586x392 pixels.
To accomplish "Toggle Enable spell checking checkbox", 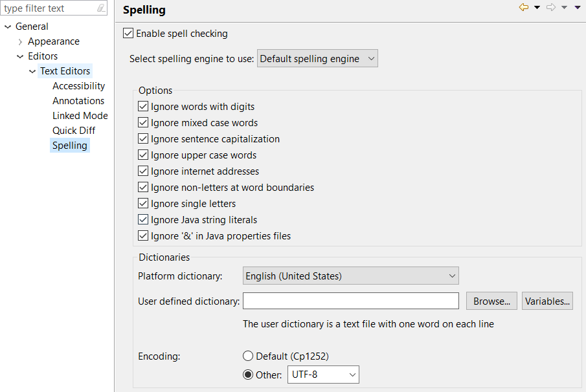I will tap(128, 34).
